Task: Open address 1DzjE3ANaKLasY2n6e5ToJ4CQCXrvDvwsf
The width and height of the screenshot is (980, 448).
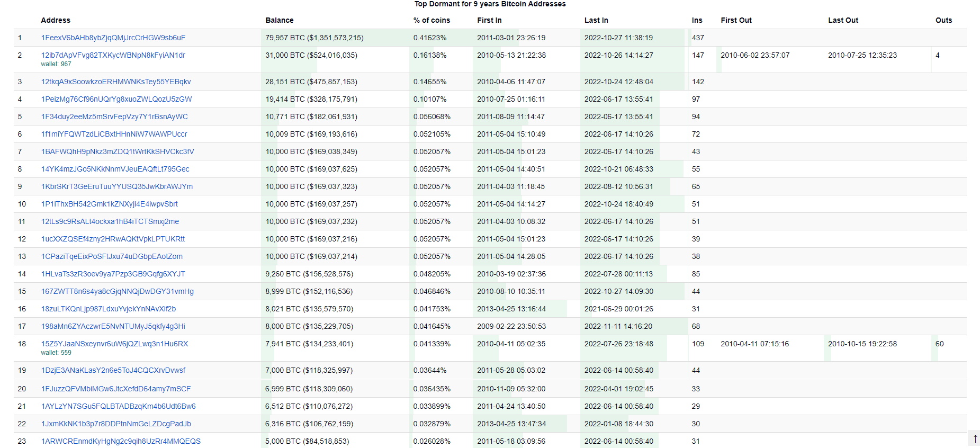Action: click(113, 370)
